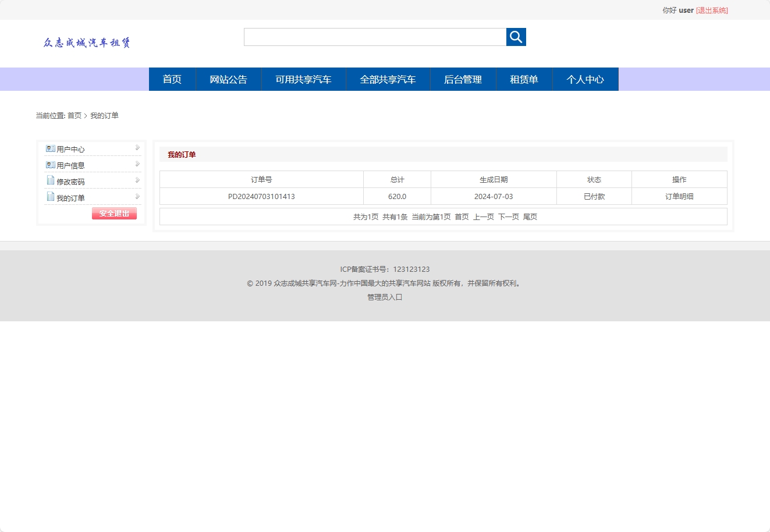This screenshot has height=532, width=770.
Task: Open the 个人中心 navigation item
Action: tap(586, 79)
